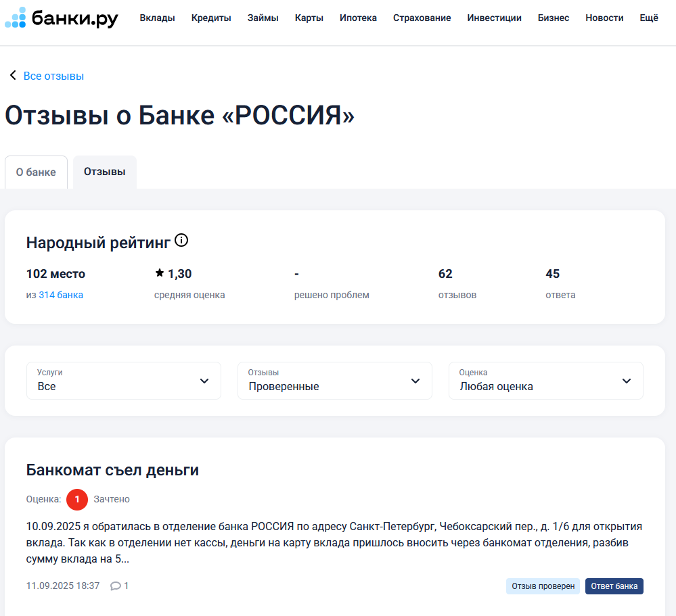Click the comment bubble icon under the review
This screenshot has width=676, height=616.
(x=115, y=586)
